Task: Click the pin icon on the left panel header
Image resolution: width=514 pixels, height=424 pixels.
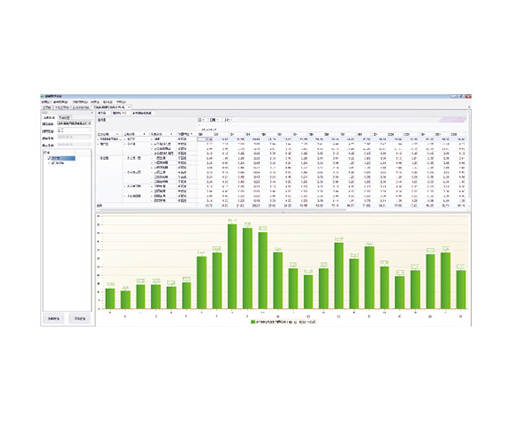Action: point(92,113)
